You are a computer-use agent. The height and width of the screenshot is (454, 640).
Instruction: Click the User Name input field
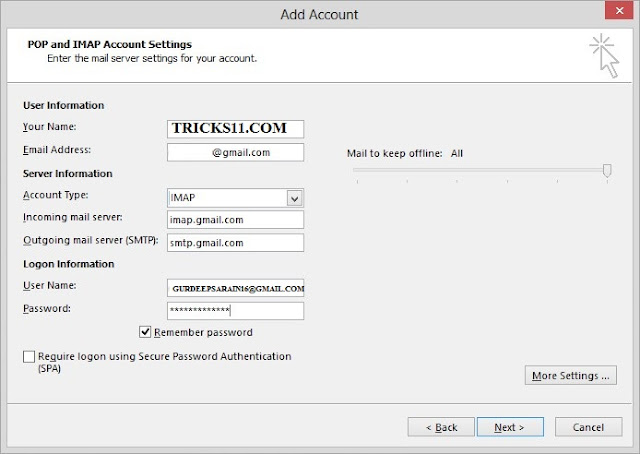point(236,288)
